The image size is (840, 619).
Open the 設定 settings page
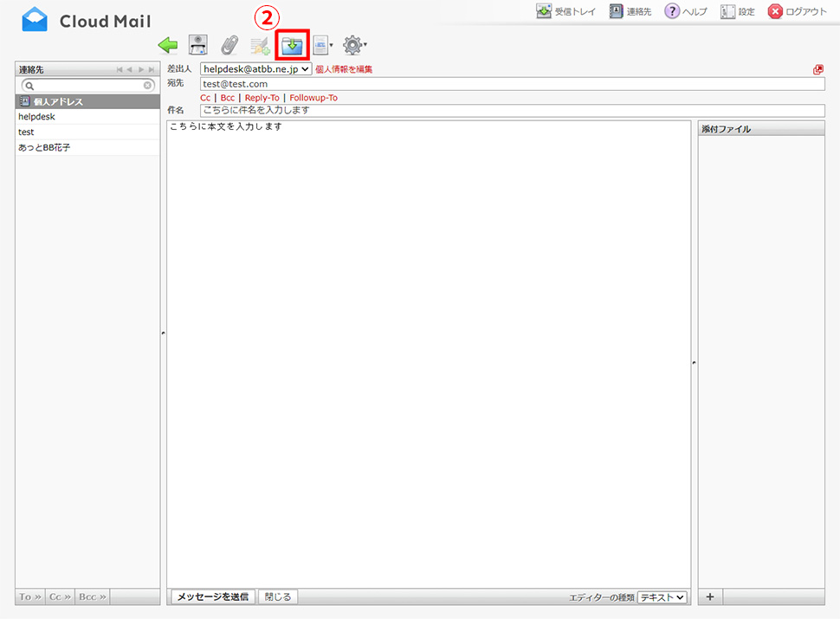point(737,11)
